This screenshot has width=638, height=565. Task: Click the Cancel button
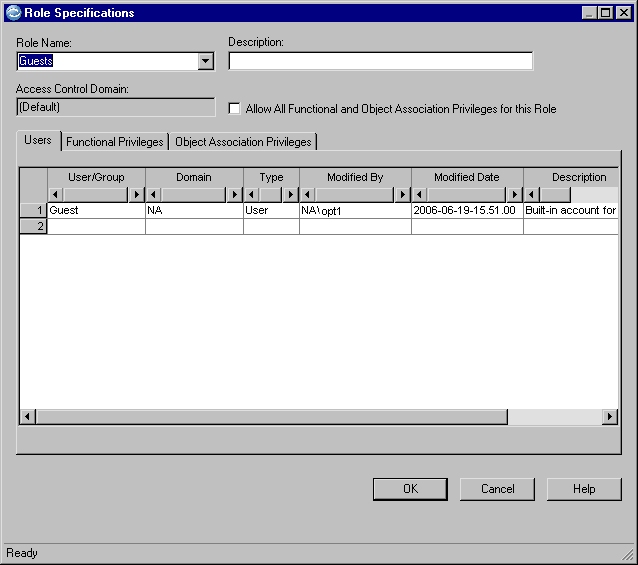(497, 489)
